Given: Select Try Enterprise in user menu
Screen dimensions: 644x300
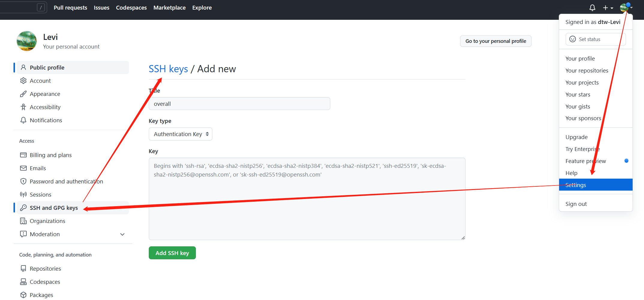Looking at the screenshot, I should 596,149.
